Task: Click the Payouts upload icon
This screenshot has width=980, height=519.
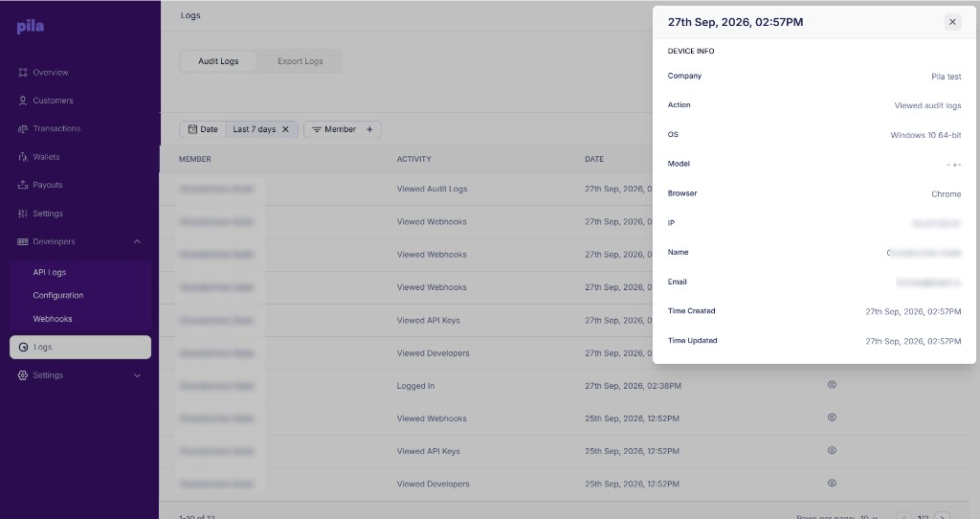Action: [x=23, y=185]
